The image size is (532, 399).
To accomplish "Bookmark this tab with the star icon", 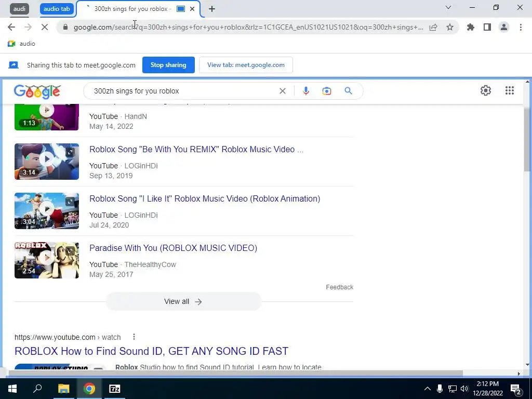I will (x=450, y=27).
